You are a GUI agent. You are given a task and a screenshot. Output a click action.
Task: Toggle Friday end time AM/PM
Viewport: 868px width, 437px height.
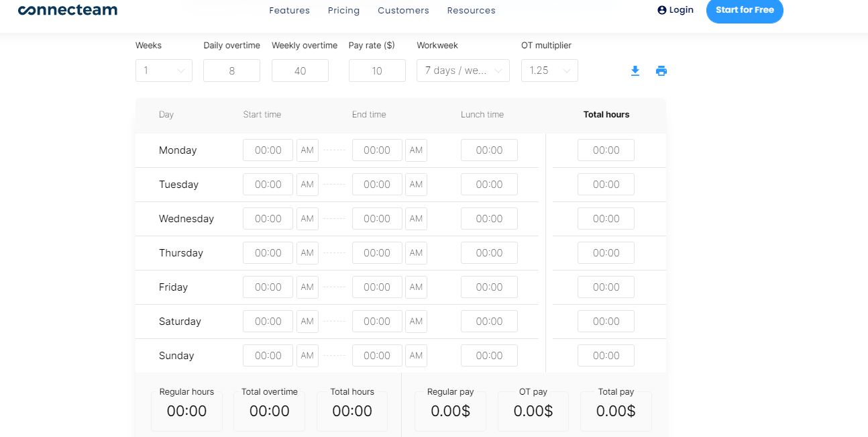click(x=416, y=287)
